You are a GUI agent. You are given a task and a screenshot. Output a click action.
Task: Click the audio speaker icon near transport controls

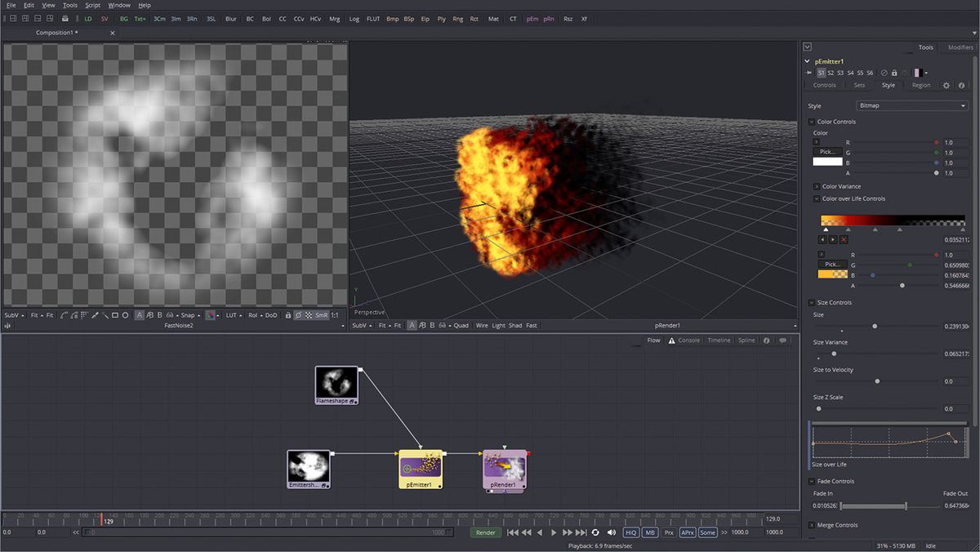tap(612, 532)
